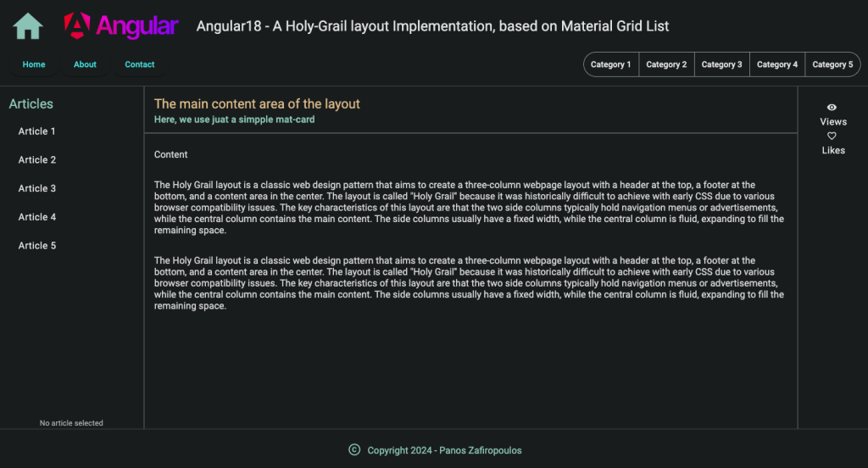This screenshot has width=868, height=468.
Task: Open the Contact navigation link
Action: tap(140, 64)
